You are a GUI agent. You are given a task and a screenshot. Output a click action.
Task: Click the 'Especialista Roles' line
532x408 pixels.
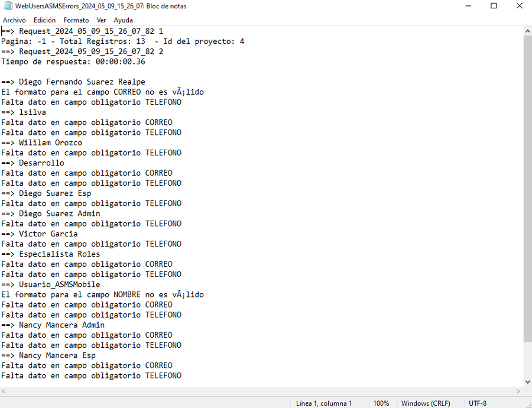pyautogui.click(x=51, y=254)
